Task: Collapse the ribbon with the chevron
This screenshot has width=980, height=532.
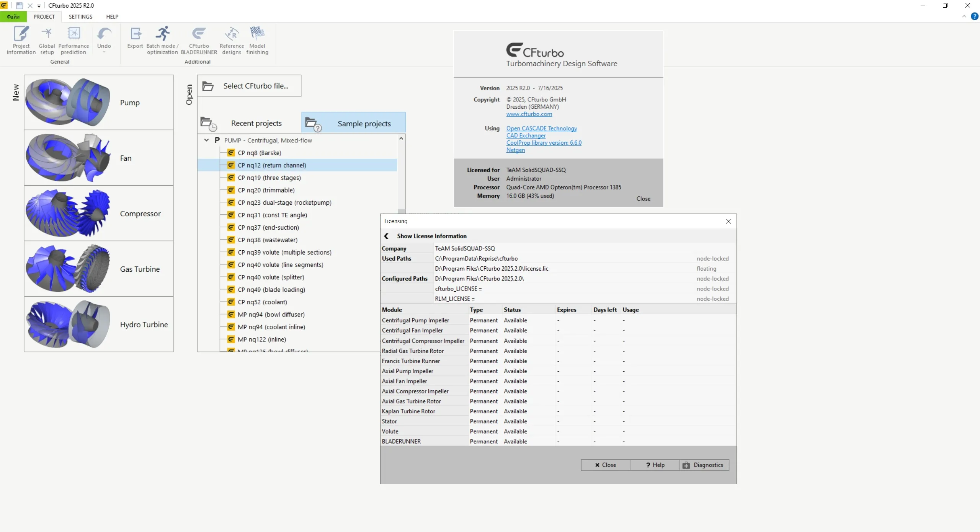Action: (964, 16)
